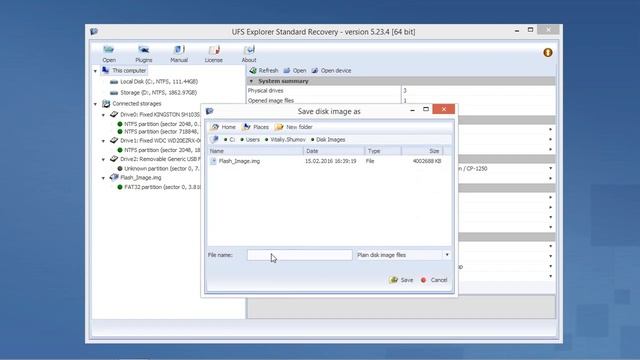
Task: Close the Save disk image as dialog
Action: coord(443,109)
